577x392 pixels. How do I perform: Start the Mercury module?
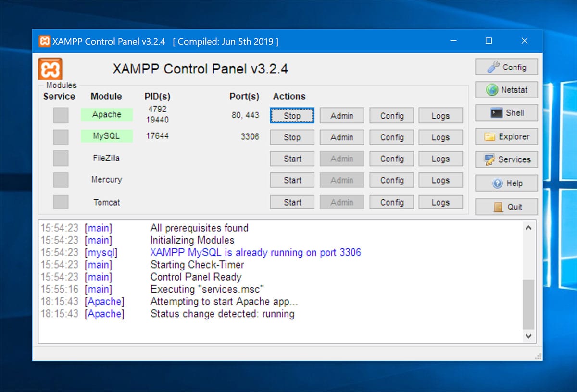coord(292,180)
